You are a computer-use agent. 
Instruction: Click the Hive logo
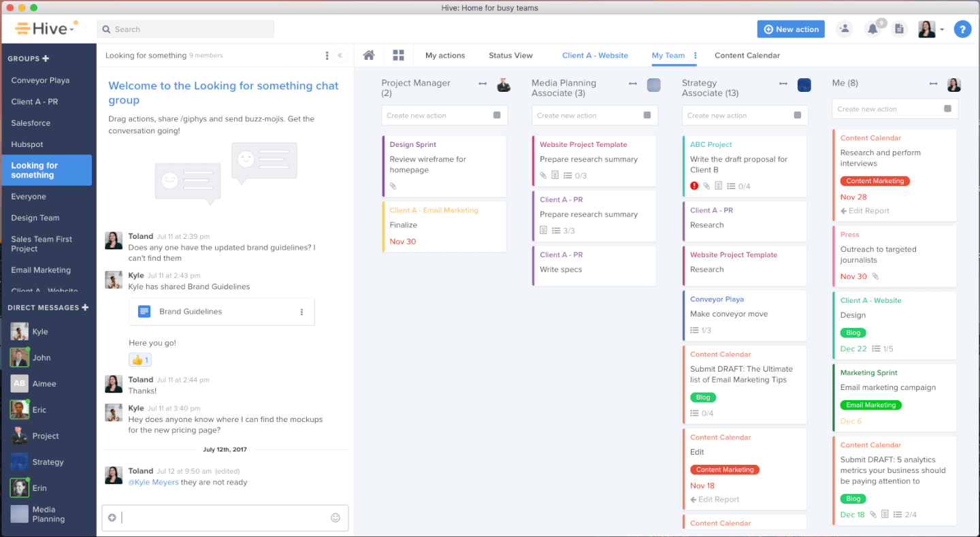tap(46, 29)
